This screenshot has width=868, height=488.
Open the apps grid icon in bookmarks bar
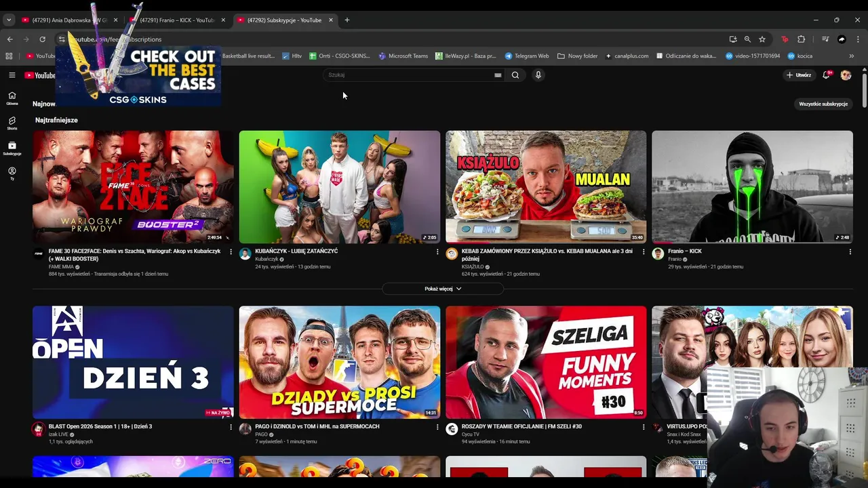click(9, 56)
